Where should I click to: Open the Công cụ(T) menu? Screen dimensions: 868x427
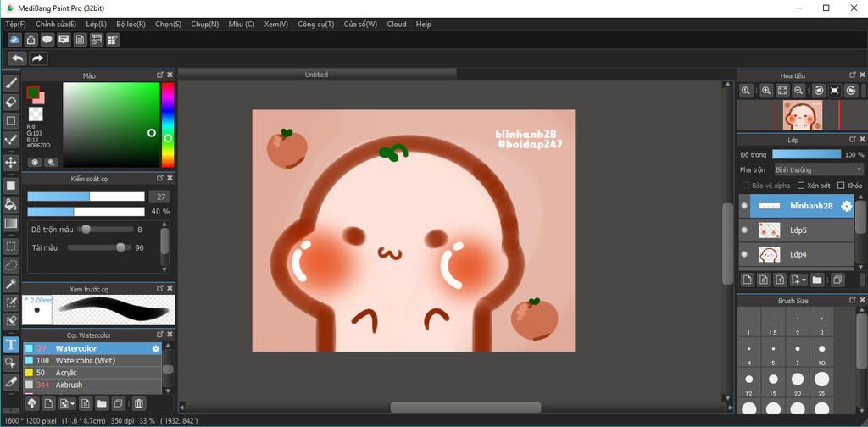click(315, 25)
